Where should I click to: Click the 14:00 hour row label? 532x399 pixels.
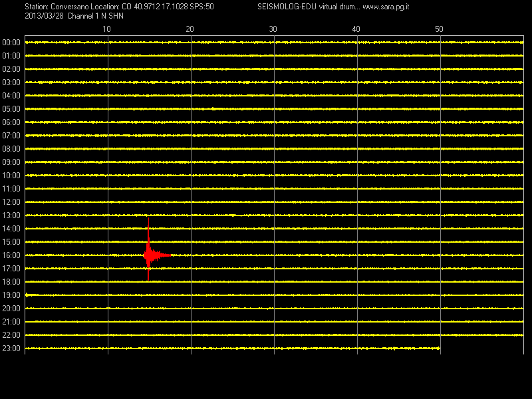pyautogui.click(x=11, y=229)
